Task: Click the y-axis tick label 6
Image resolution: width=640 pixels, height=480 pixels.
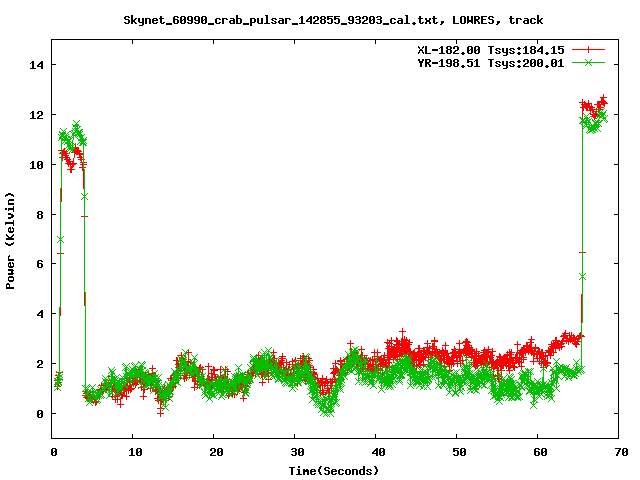Action: tap(41, 264)
